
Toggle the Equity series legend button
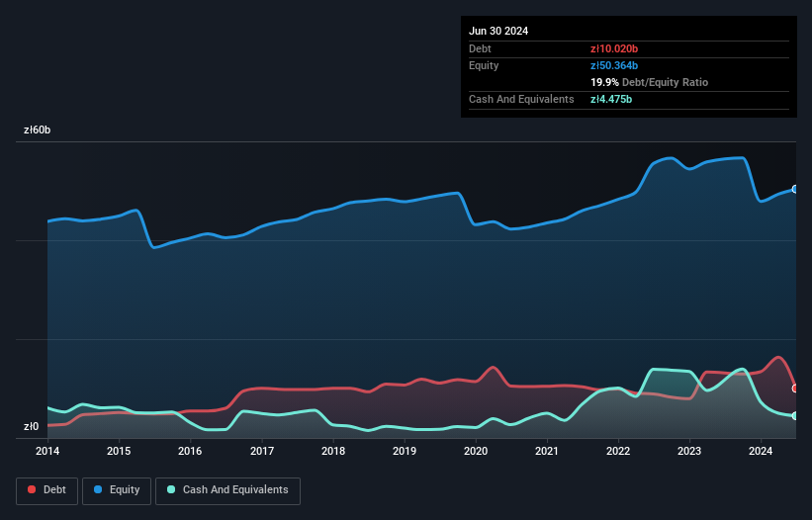[117, 490]
